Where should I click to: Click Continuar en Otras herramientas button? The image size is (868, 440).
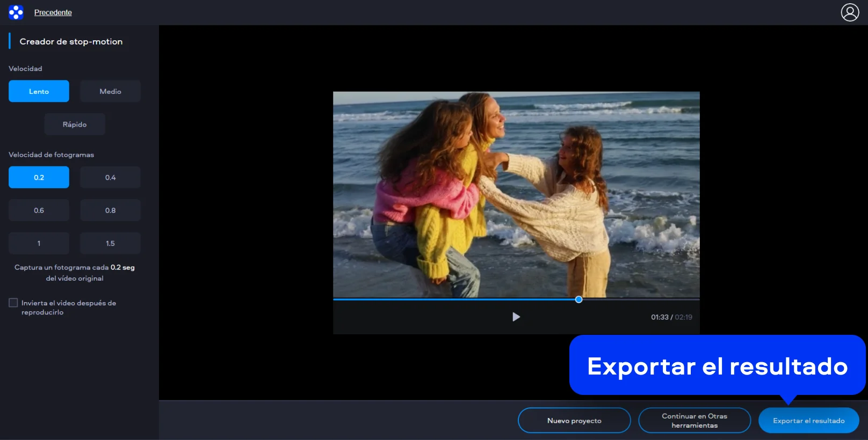tap(694, 421)
